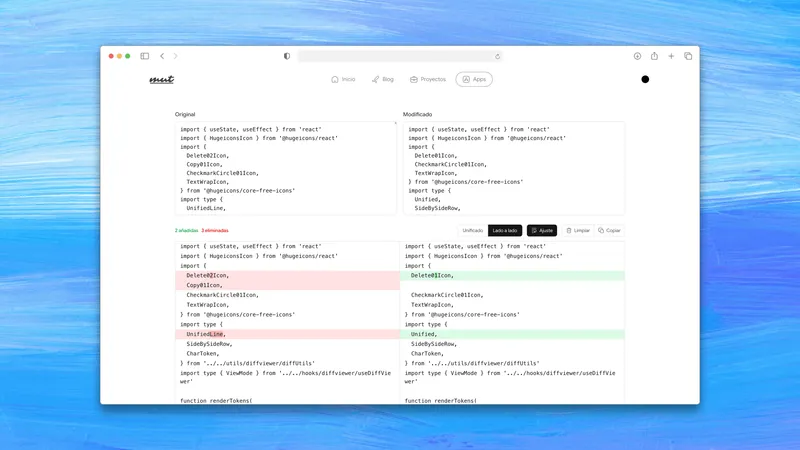Click the '2 añadidas' counter

pos(186,231)
